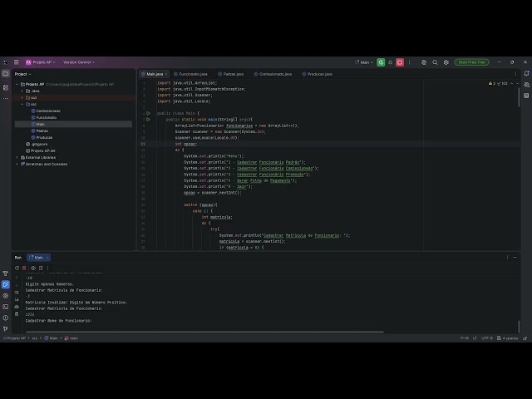The height and width of the screenshot is (399, 532).
Task: Expand the out folder
Action: point(22,97)
